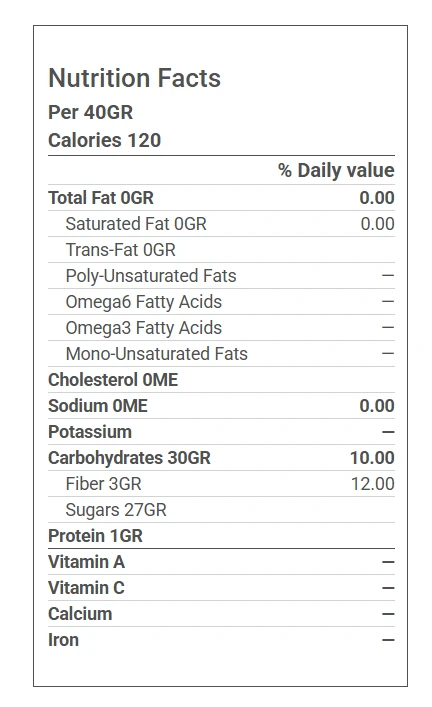Select the Total Fat 0GR row

click(221, 197)
